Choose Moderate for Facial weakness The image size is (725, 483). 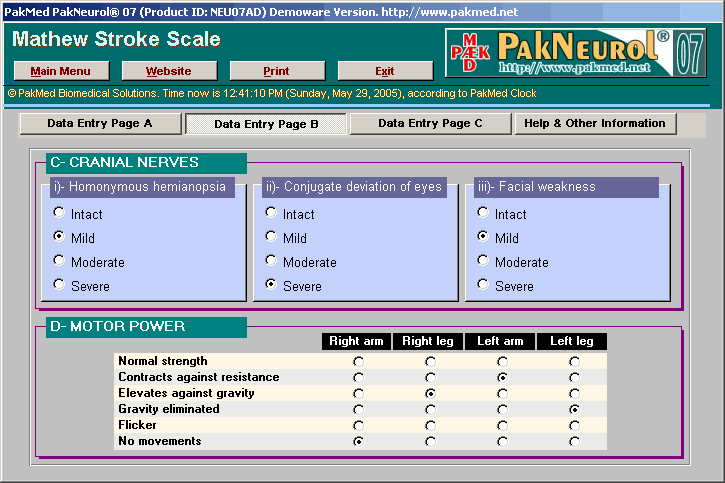(x=483, y=260)
